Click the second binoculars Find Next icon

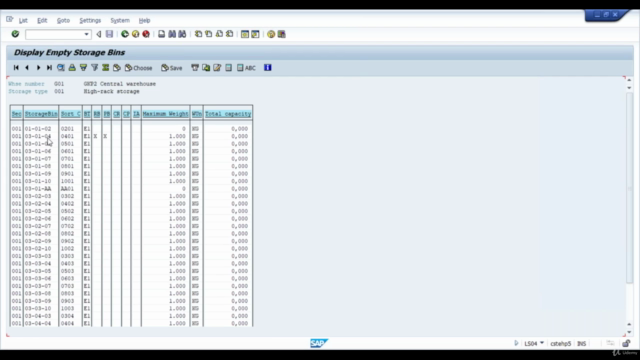click(x=182, y=34)
